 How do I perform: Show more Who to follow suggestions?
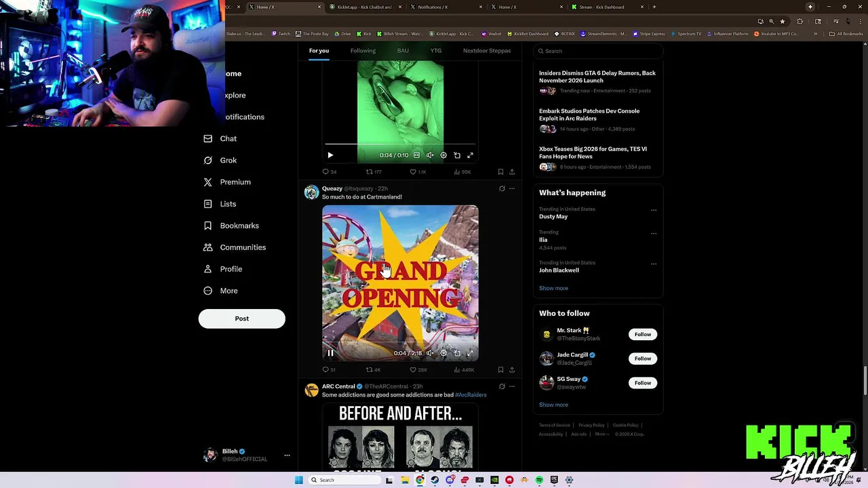pyautogui.click(x=553, y=405)
